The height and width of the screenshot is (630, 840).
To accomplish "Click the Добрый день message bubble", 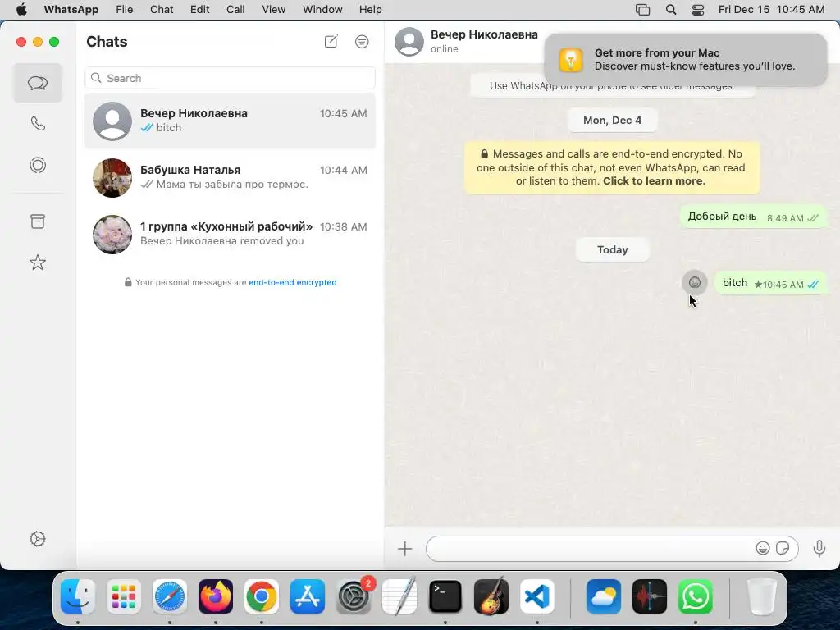I will 754,217.
